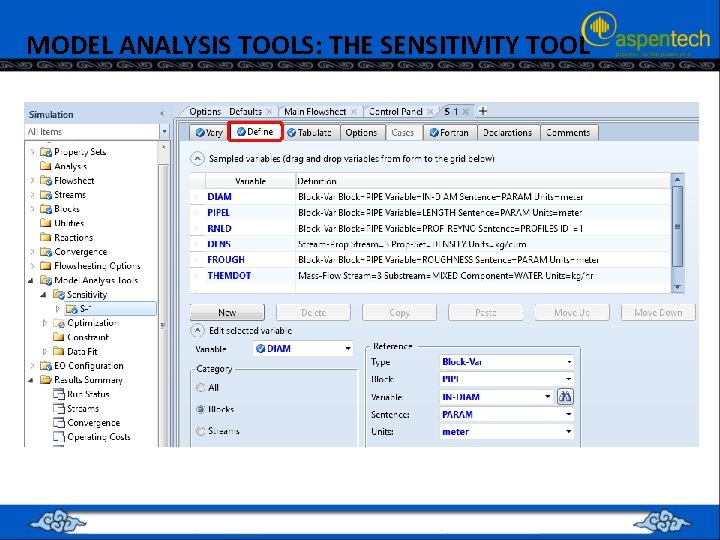Select the THEMDOT variable row
Viewport: 720px width, 540px height.
[x=430, y=276]
